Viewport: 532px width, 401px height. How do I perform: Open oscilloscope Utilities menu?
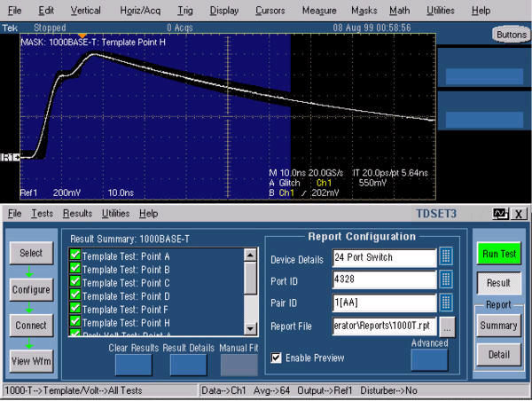[441, 11]
